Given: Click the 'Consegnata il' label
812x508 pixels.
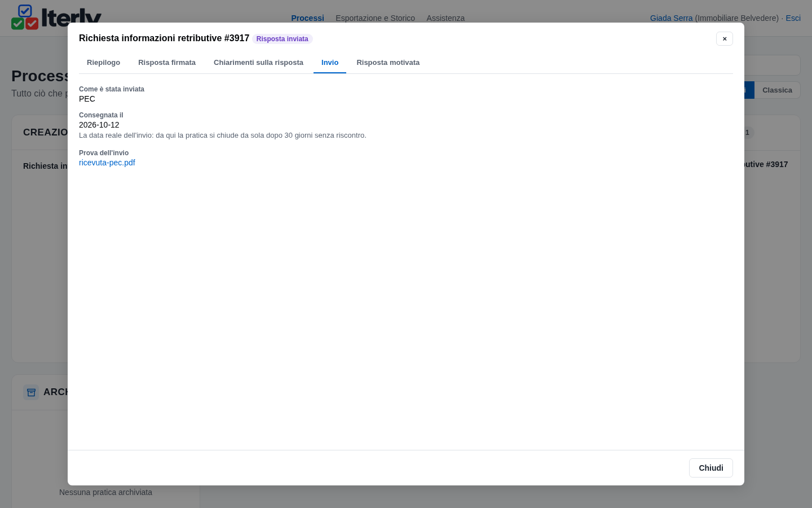Looking at the screenshot, I should click(x=101, y=115).
